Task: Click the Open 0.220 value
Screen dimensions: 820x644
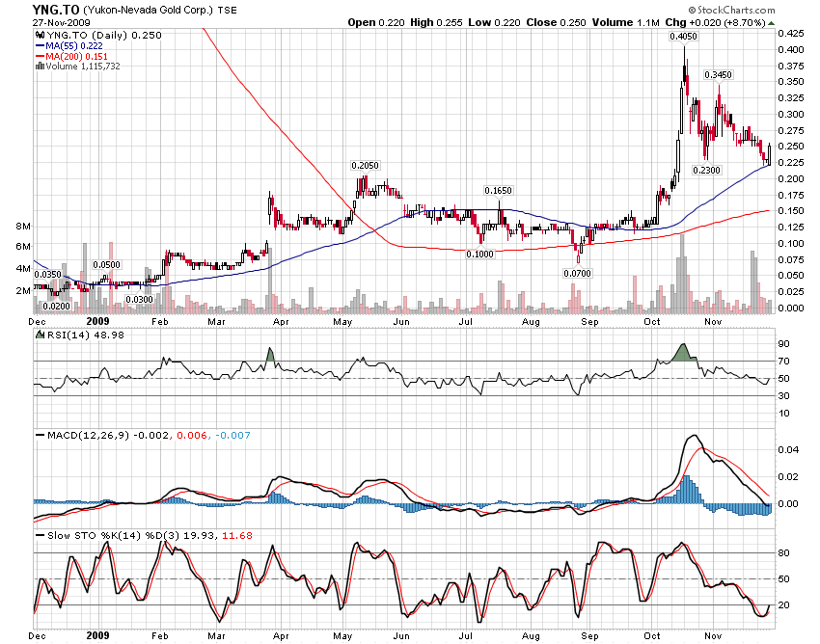Action: [x=376, y=22]
